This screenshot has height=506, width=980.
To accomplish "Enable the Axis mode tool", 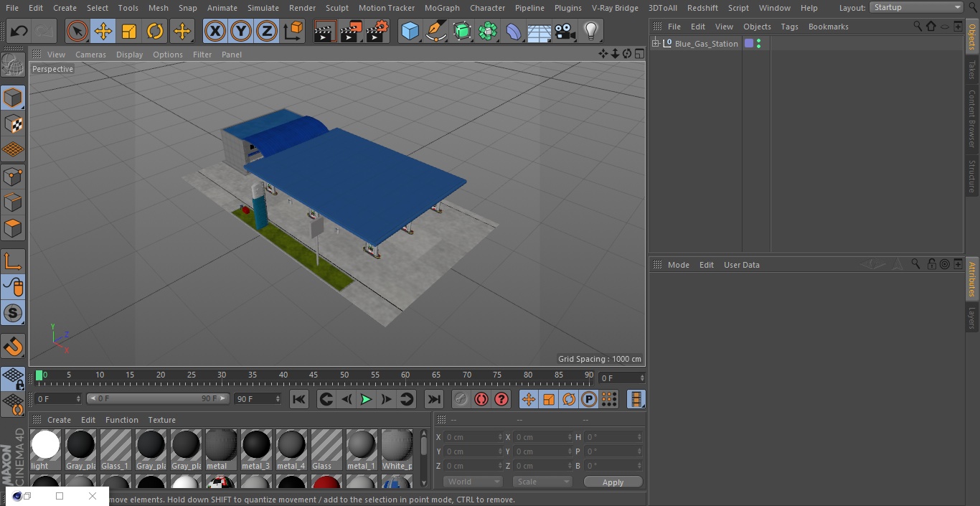I will (x=13, y=261).
